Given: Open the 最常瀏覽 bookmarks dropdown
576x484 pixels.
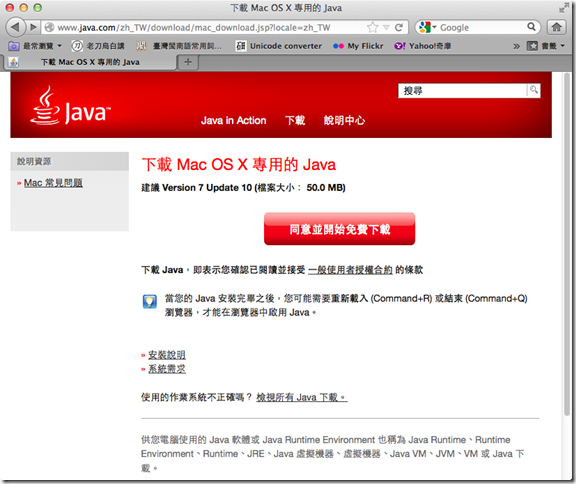Looking at the screenshot, I should tap(35, 46).
